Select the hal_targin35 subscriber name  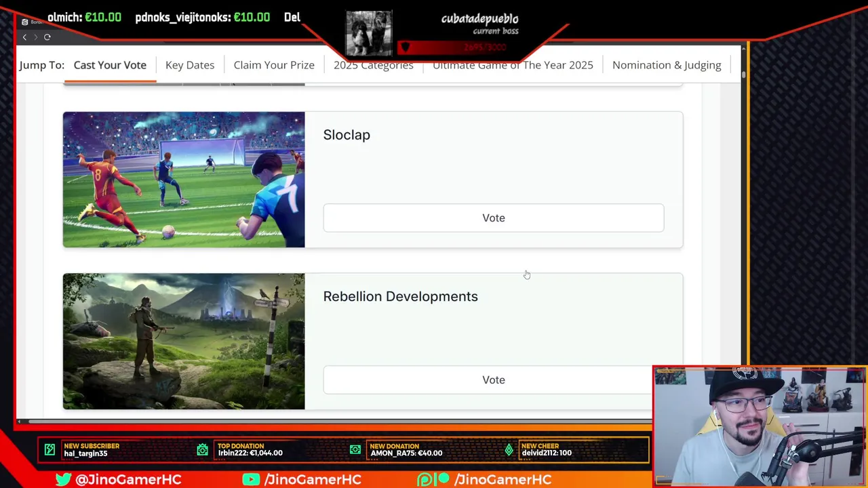pyautogui.click(x=85, y=453)
